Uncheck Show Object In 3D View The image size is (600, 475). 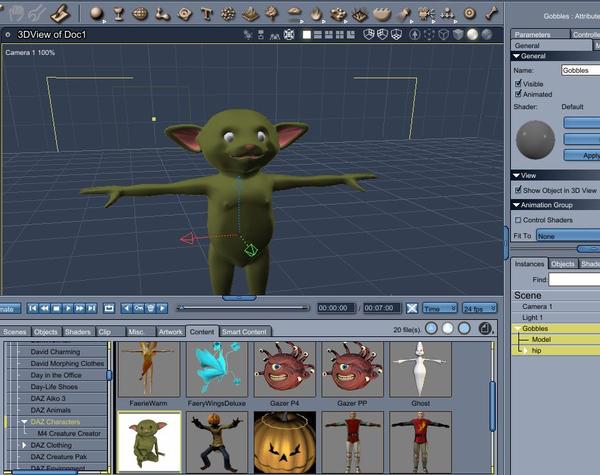(518, 190)
